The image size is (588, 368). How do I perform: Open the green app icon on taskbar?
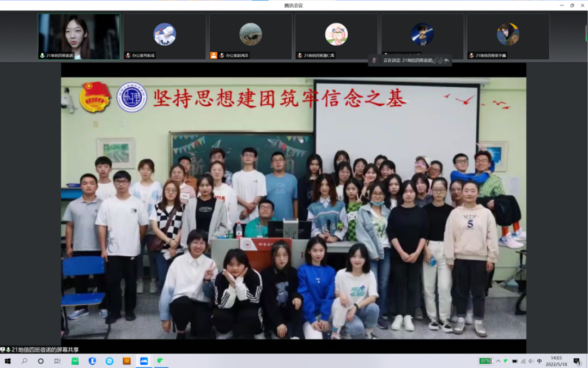[75, 361]
